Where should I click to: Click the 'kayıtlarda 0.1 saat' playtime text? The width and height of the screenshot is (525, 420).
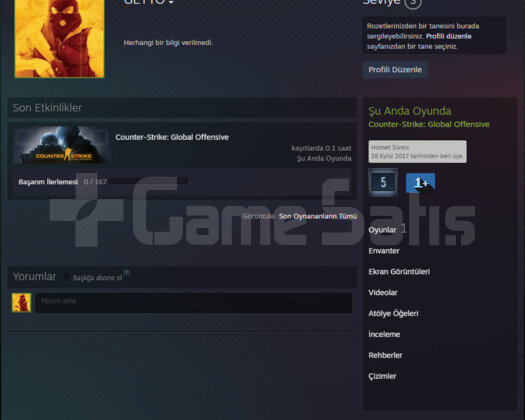click(x=321, y=148)
